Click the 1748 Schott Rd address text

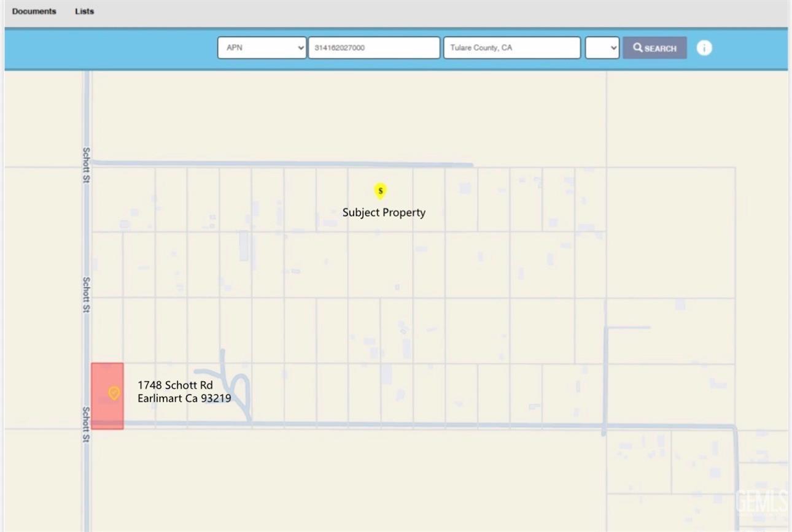pyautogui.click(x=175, y=385)
